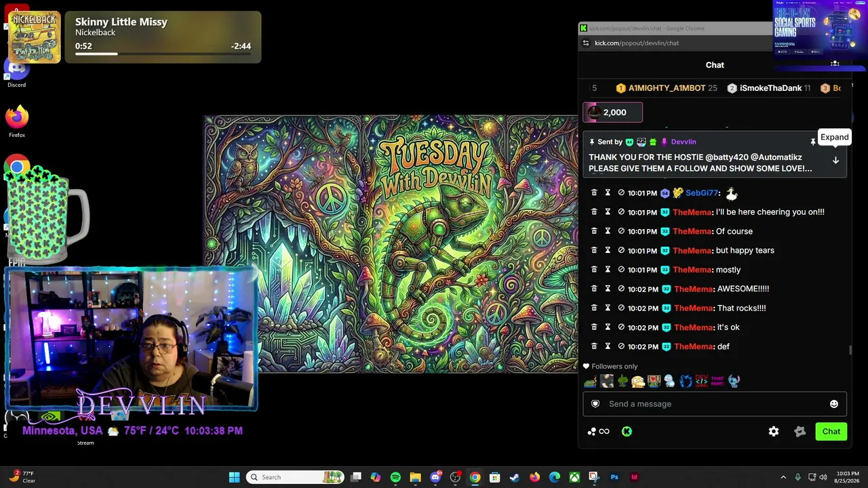
Task: Open the green Kick K icon below the message box
Action: click(x=627, y=432)
